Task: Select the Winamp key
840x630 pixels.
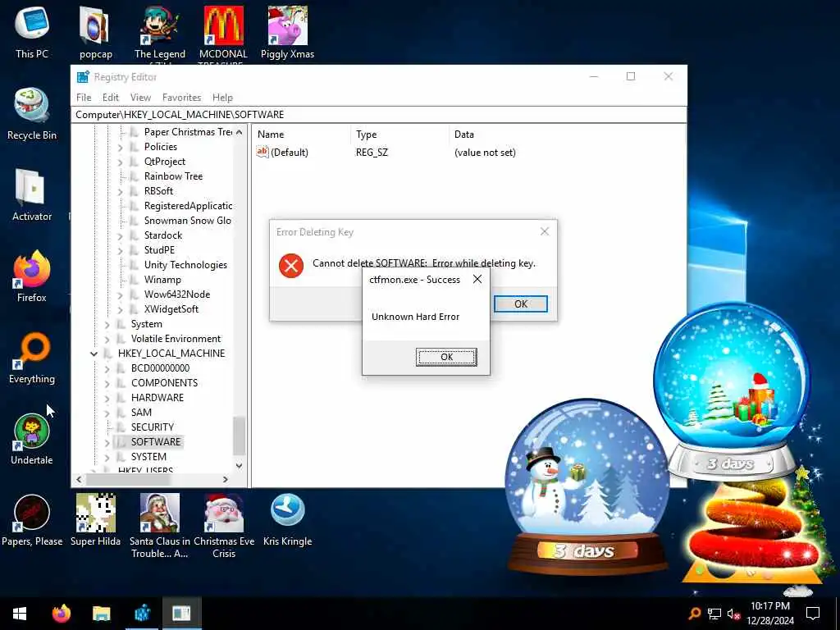Action: [162, 280]
